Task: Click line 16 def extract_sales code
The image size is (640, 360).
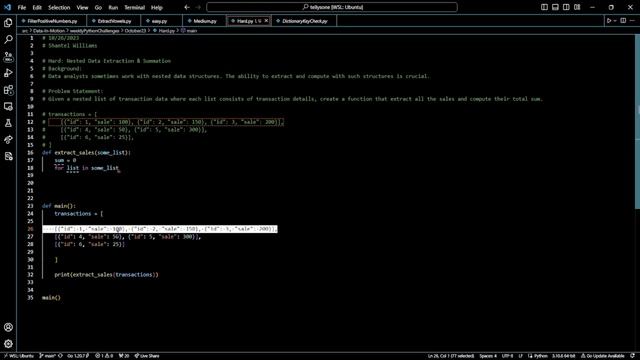Action: pos(86,153)
